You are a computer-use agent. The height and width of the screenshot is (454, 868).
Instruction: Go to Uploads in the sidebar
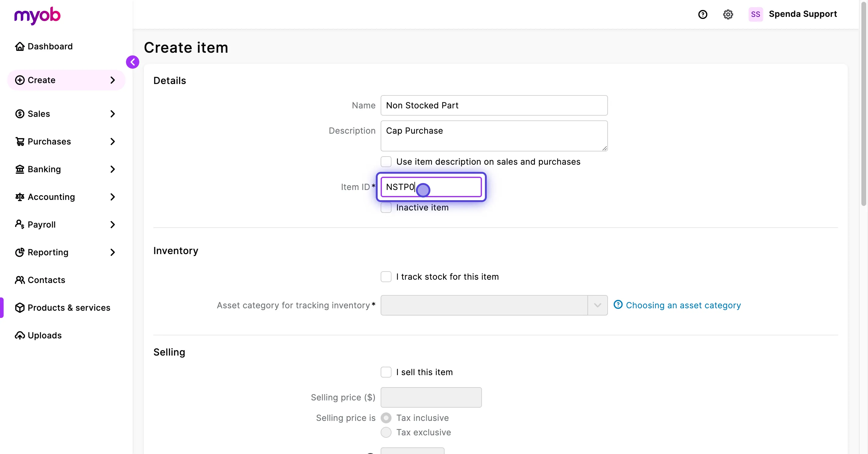pos(66,336)
